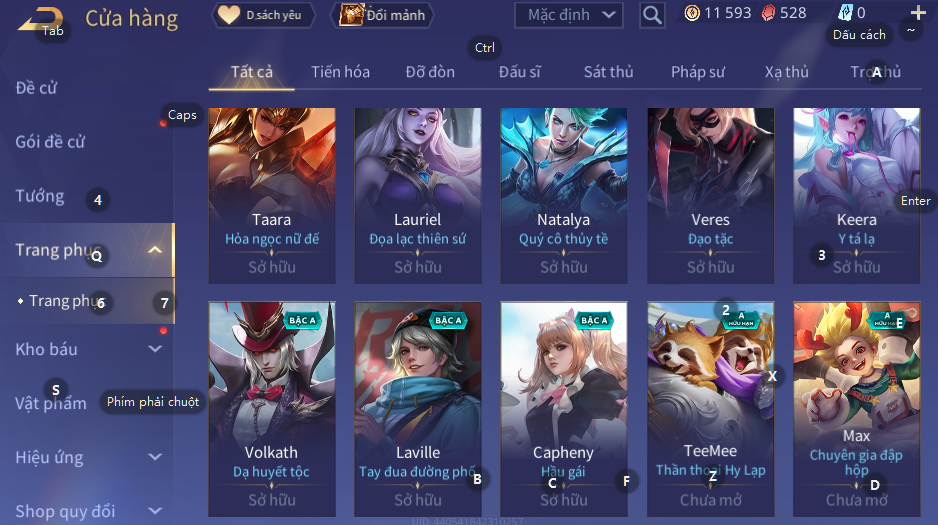Switch to the Tiến hóa tab
938x525 pixels.
pyautogui.click(x=340, y=72)
